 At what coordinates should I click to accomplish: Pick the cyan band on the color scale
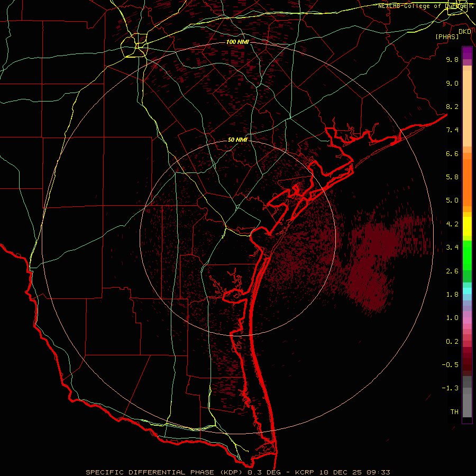(467, 291)
